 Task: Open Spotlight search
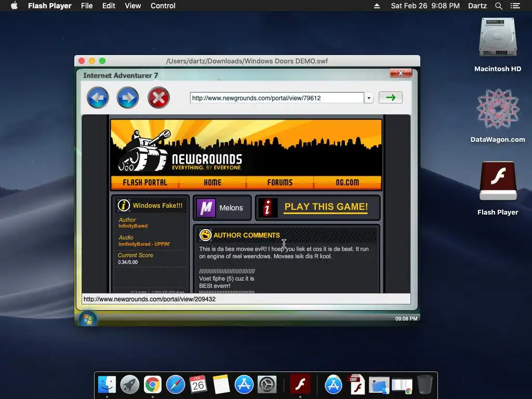tap(499, 6)
